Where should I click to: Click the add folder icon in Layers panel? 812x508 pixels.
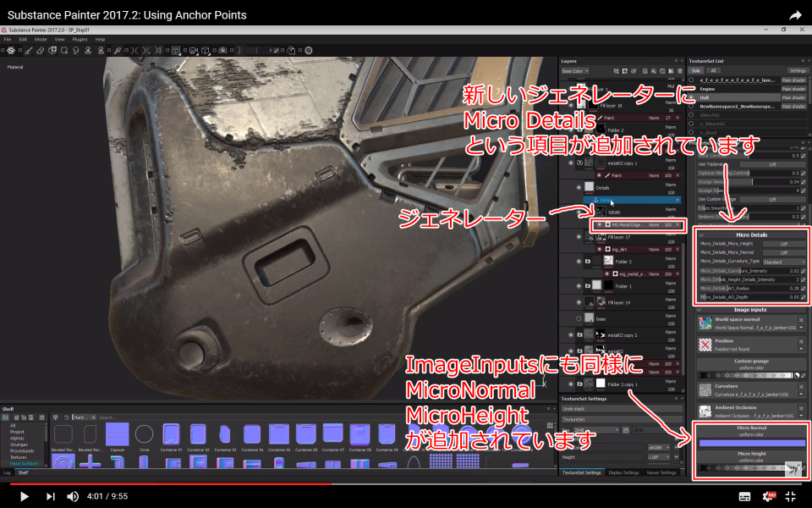(671, 71)
